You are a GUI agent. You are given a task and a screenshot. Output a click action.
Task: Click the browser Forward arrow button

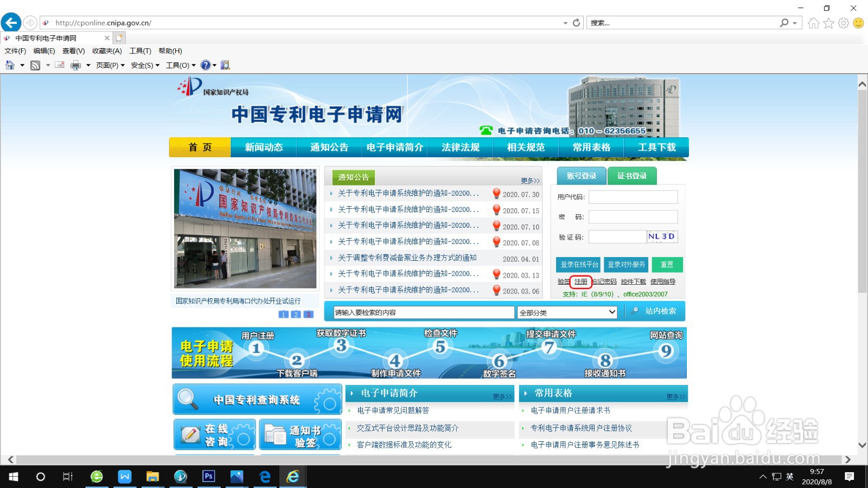pyautogui.click(x=30, y=23)
